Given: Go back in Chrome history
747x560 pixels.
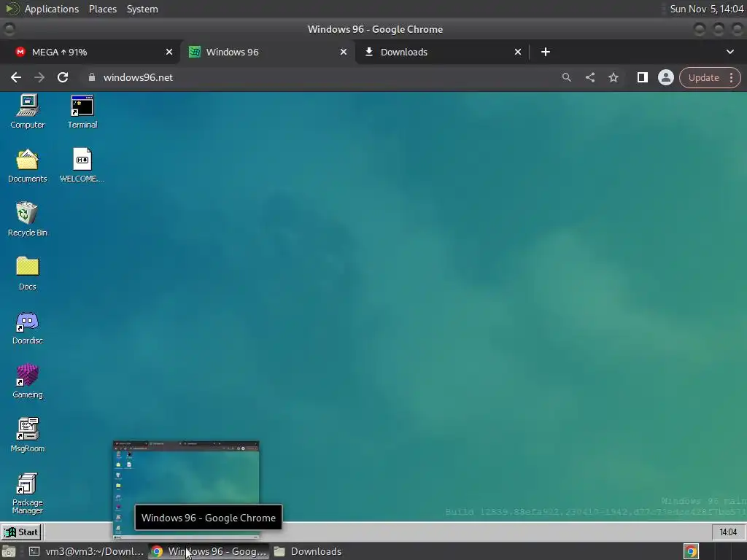Looking at the screenshot, I should point(16,77).
